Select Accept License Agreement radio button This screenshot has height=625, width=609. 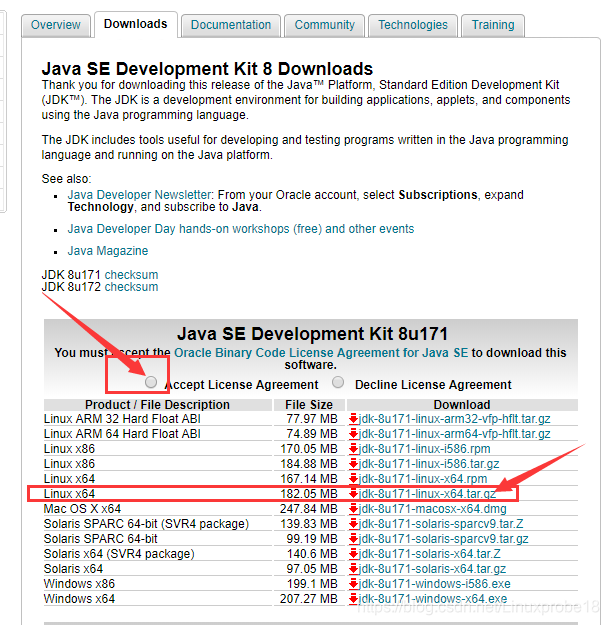click(151, 382)
